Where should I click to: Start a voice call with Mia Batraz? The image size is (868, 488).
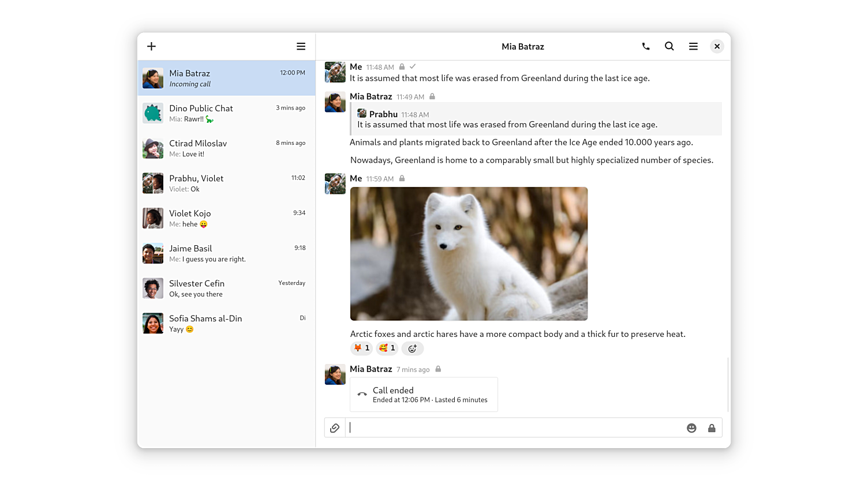point(646,47)
